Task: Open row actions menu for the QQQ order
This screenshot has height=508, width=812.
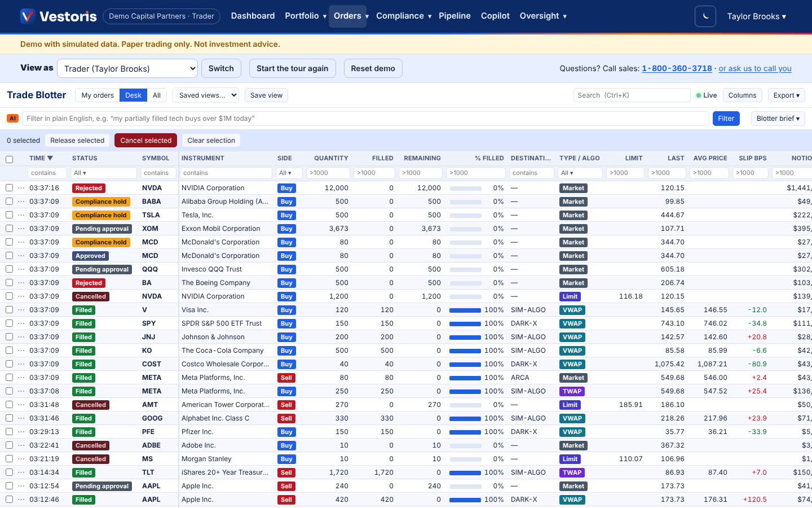Action: [21, 269]
